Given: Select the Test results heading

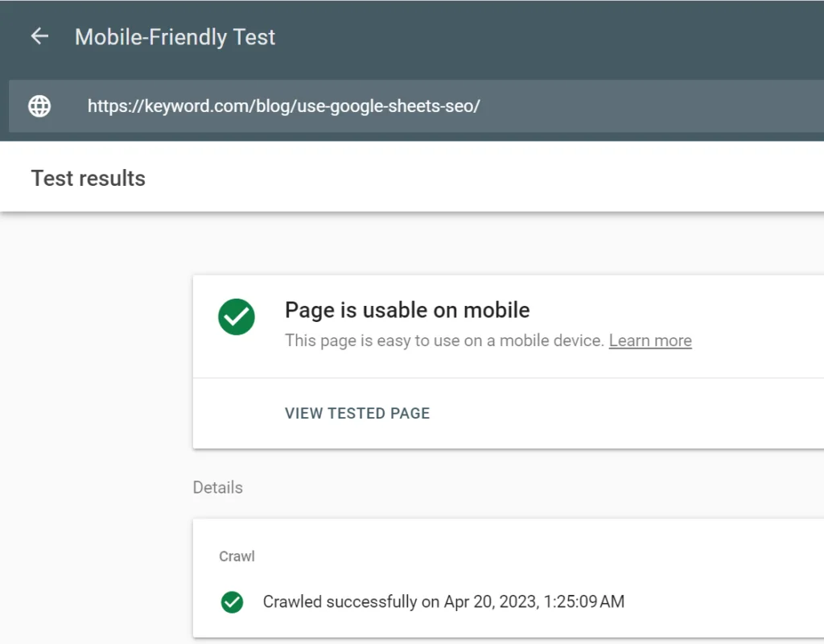Looking at the screenshot, I should (x=88, y=178).
